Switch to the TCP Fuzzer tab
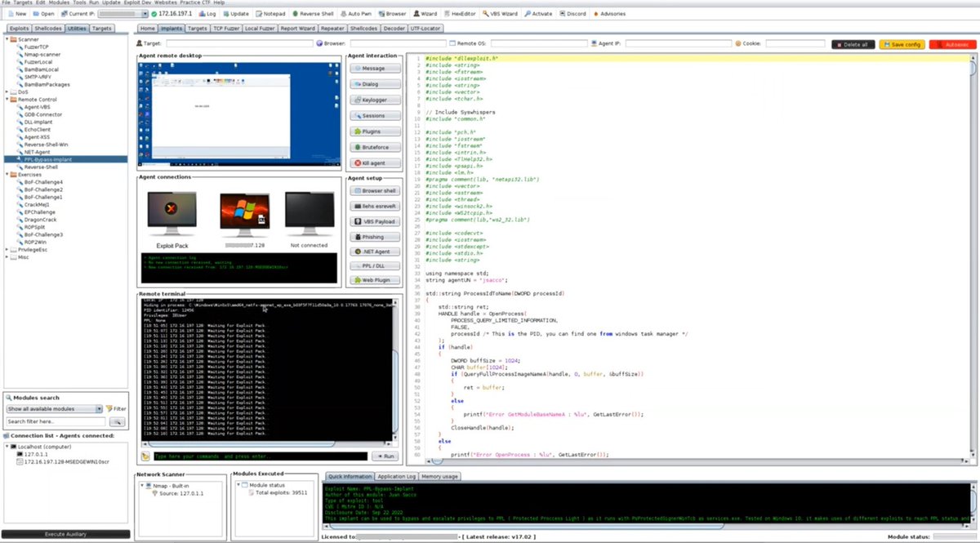Screen dimensions: 980x543 (x=226, y=28)
